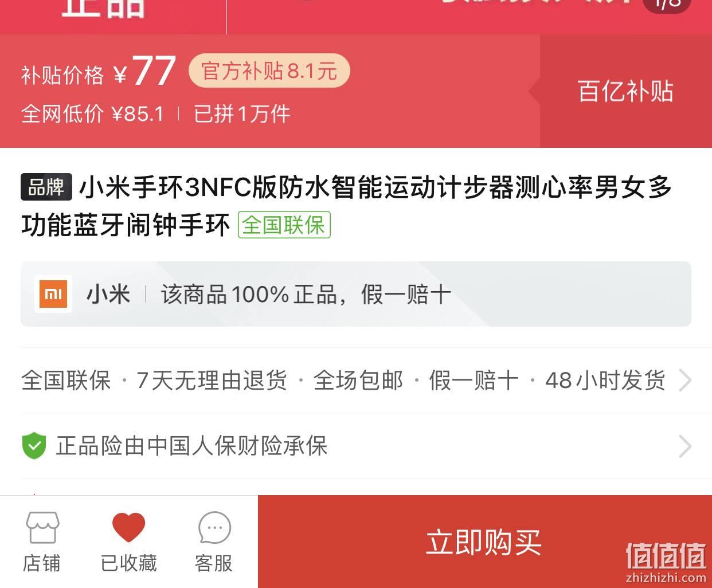
Task: Open the 店铺 store icon
Action: (x=42, y=542)
